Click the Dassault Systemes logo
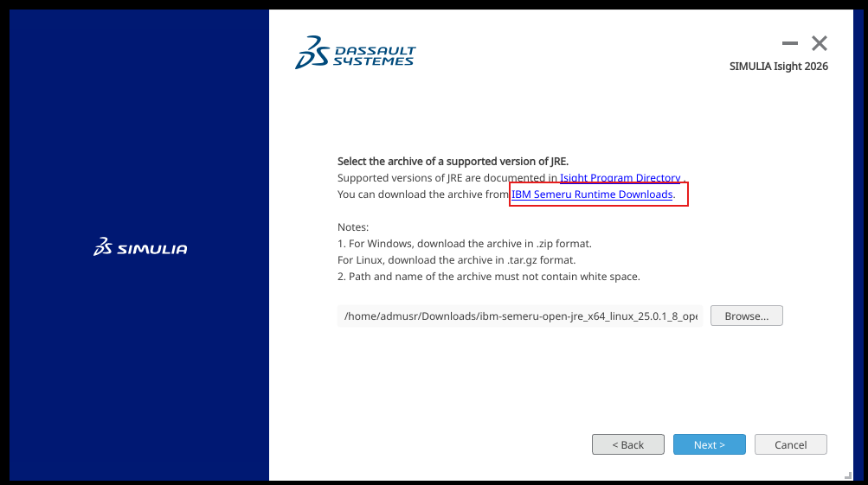Screen dimensions: 868x485 tap(356, 53)
